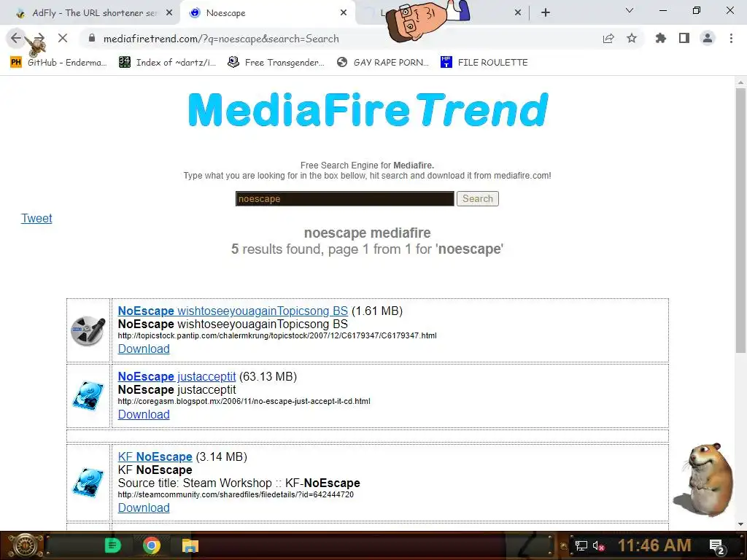Click the scrollbar down arrow

tap(740, 524)
